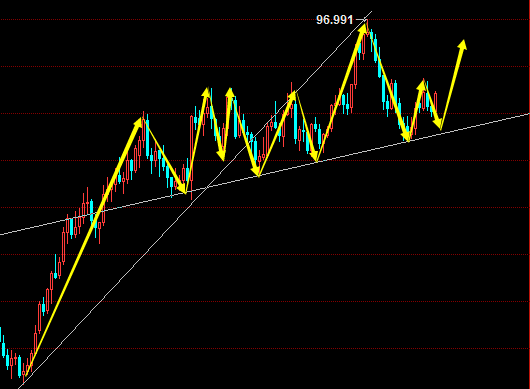Select the long red candle just before the double top

coord(192,158)
